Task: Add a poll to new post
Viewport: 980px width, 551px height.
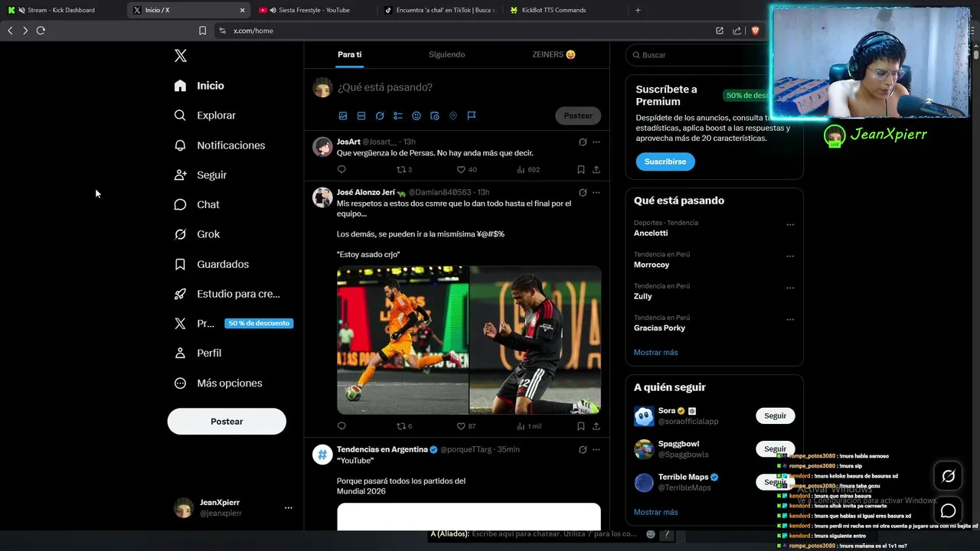Action: (x=398, y=116)
